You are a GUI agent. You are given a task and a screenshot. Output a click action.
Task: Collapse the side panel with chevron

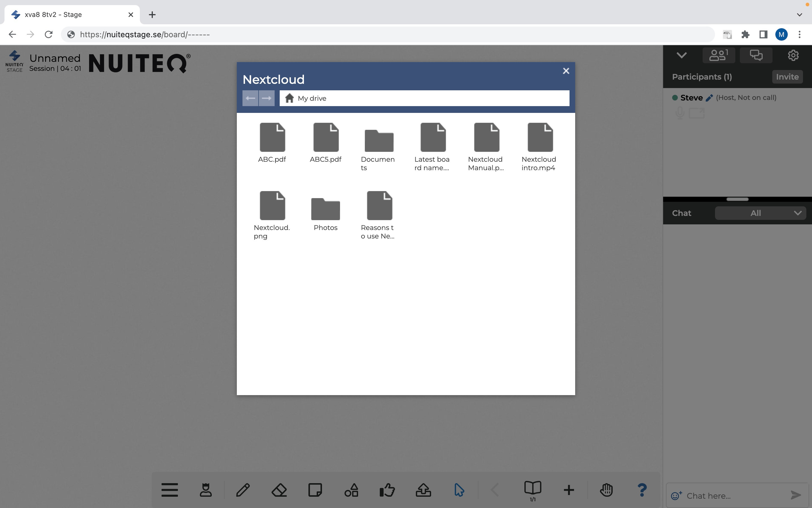pyautogui.click(x=681, y=55)
